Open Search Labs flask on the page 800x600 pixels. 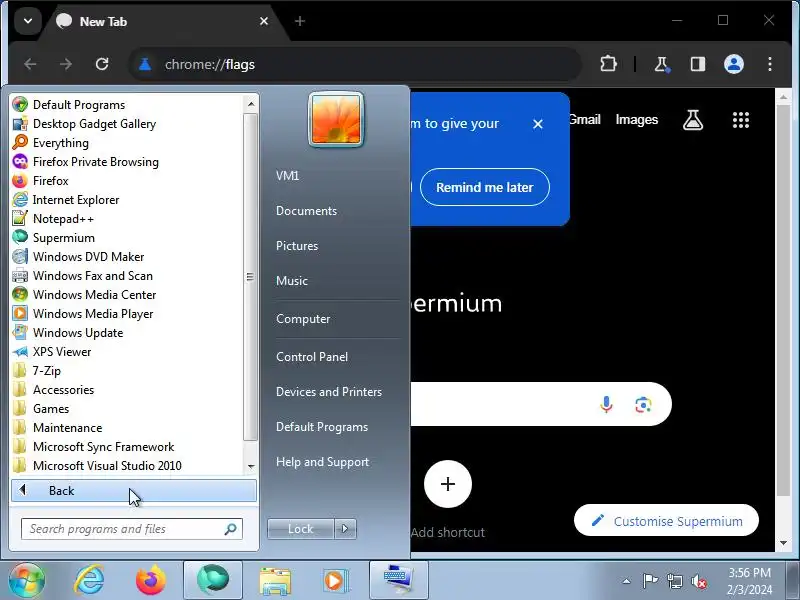pos(693,120)
